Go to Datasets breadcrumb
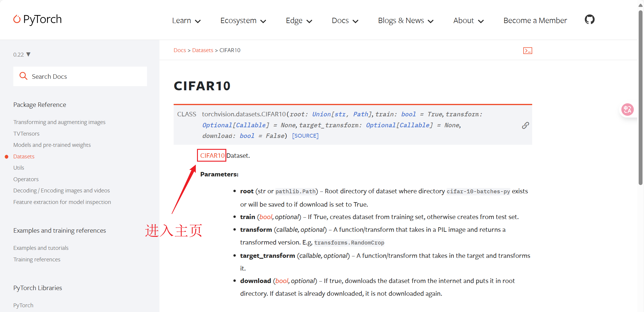The image size is (644, 312). tap(203, 50)
